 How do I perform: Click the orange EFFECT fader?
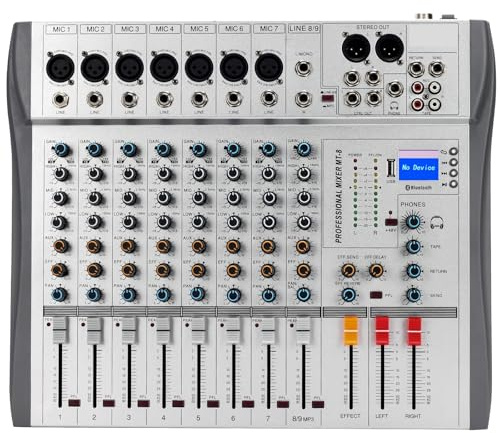[351, 331]
